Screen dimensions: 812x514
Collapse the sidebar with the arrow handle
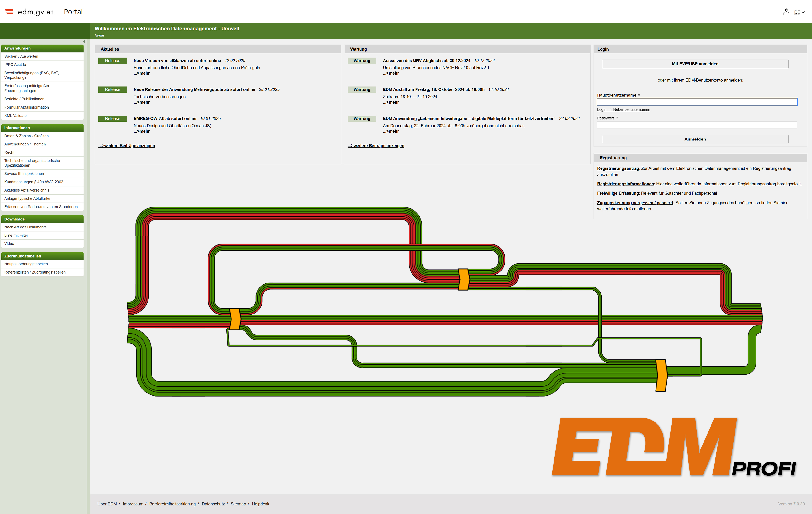click(84, 42)
